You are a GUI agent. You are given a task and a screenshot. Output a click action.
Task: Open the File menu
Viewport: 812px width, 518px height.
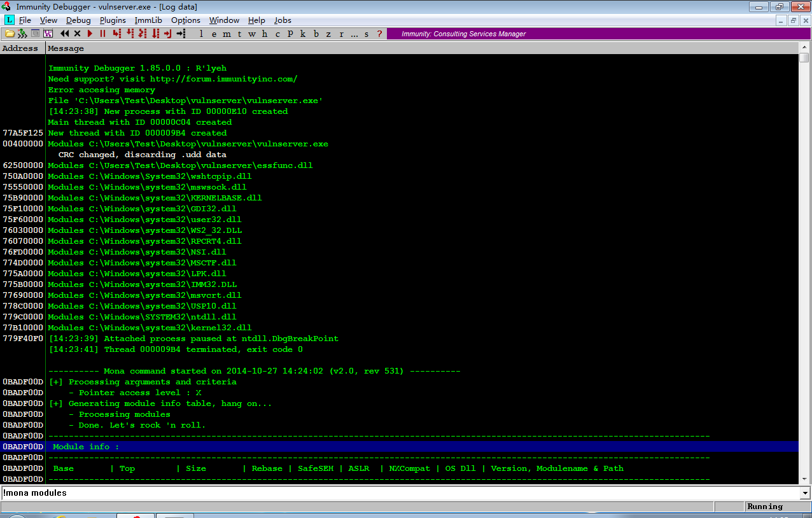[x=25, y=20]
